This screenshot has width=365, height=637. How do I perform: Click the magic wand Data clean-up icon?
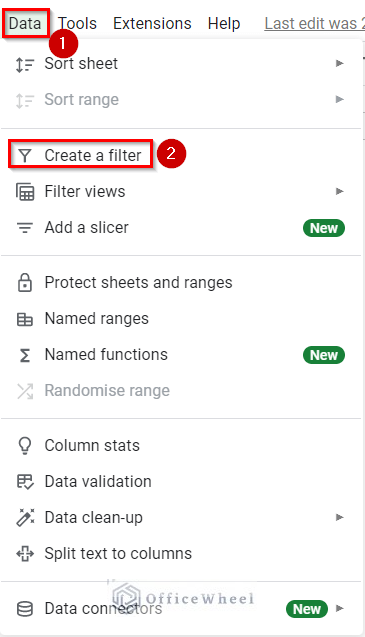coord(25,518)
